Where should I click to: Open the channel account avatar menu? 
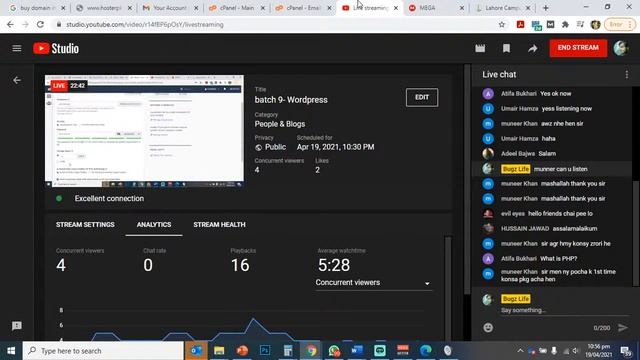click(621, 48)
